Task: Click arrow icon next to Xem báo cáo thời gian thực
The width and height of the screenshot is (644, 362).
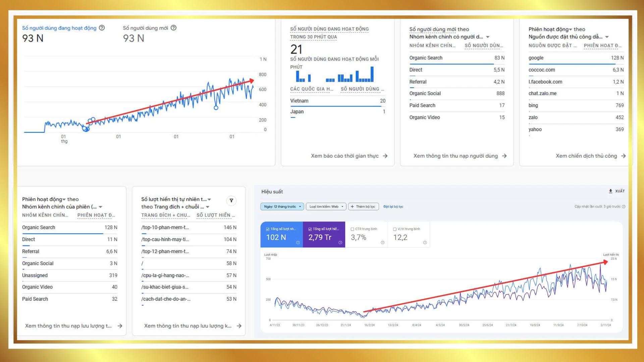Action: click(x=385, y=156)
